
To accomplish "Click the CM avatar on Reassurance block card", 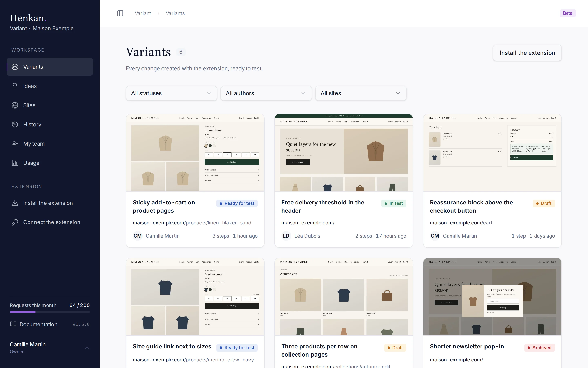I will pos(435,236).
